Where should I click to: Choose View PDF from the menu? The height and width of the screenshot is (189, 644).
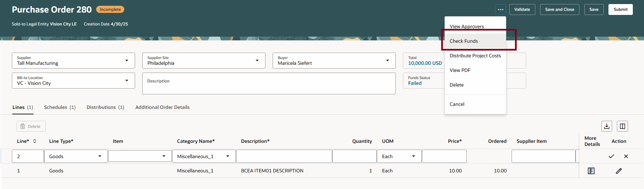(x=475, y=70)
